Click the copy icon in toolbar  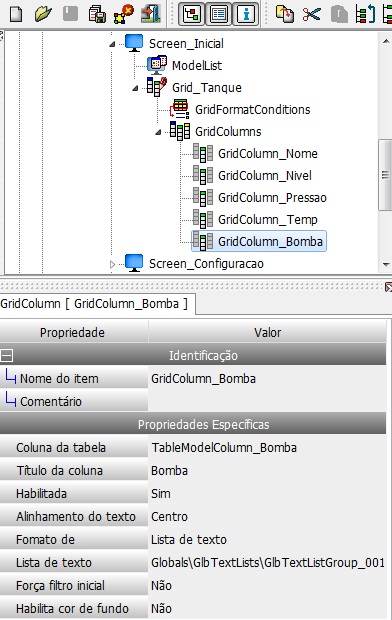284,14
